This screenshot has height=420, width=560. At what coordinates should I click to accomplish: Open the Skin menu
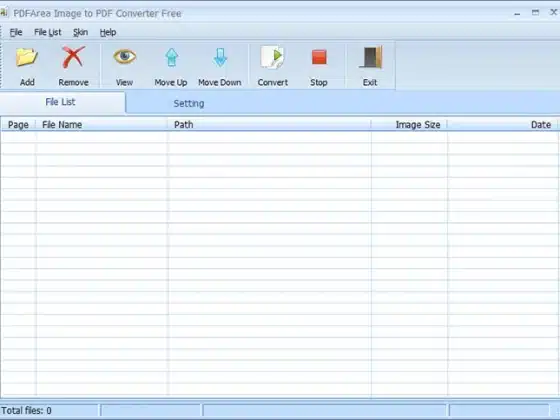80,32
